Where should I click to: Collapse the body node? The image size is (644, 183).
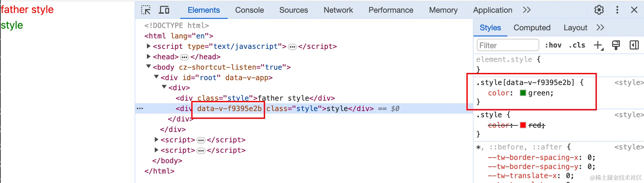click(x=149, y=66)
